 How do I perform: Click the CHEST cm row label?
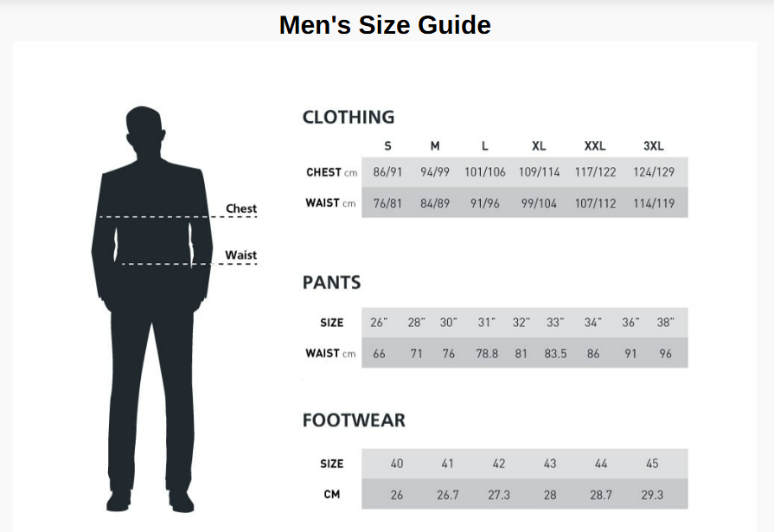point(331,172)
